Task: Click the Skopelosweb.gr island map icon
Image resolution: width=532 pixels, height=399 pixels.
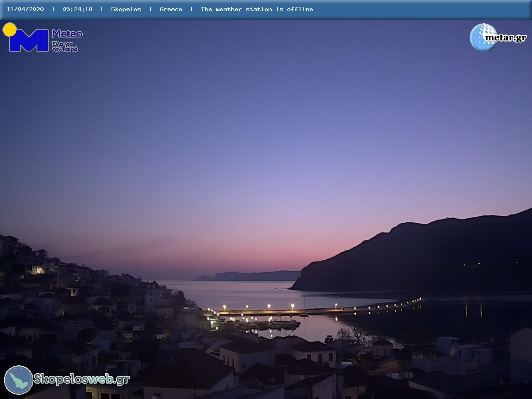Action: tap(19, 380)
